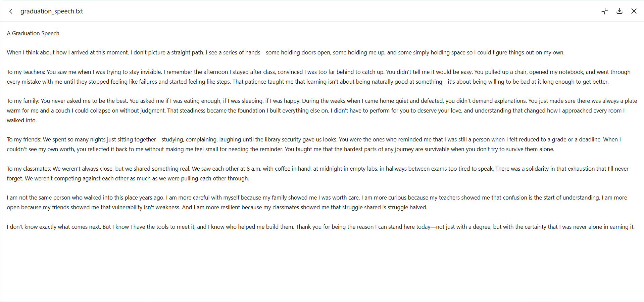Click the phrase 'Thank you for being the reason'
Viewport: 644px width, 302px height.
tap(335, 227)
